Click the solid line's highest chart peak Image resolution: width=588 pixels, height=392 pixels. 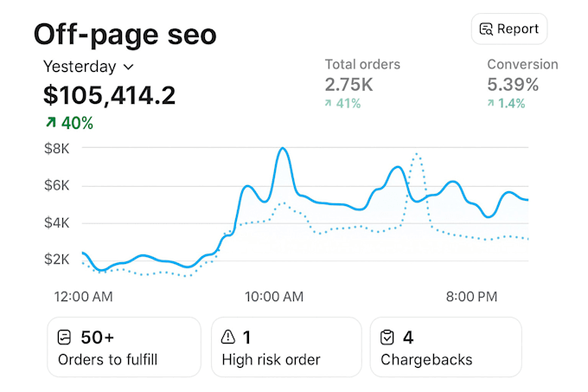(x=283, y=149)
